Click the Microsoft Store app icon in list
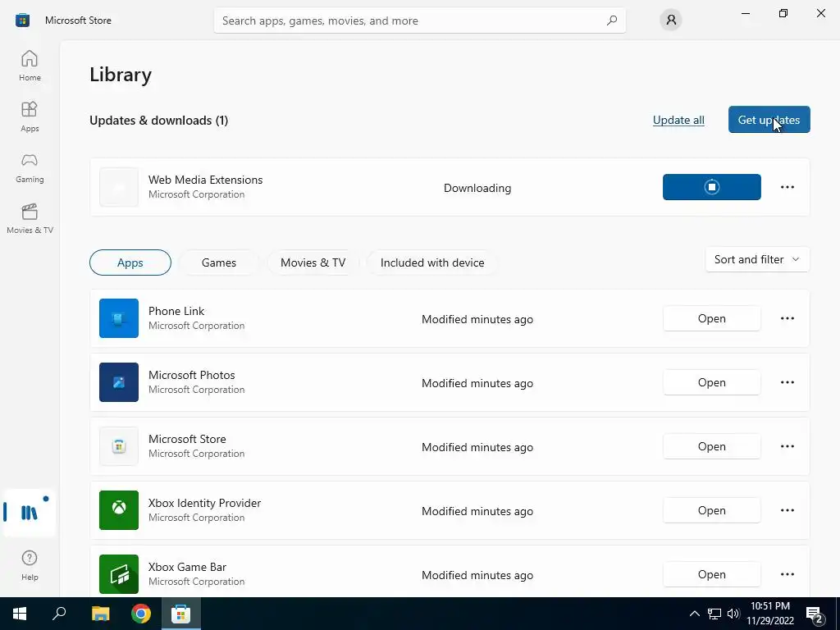The image size is (840, 630). (x=119, y=446)
